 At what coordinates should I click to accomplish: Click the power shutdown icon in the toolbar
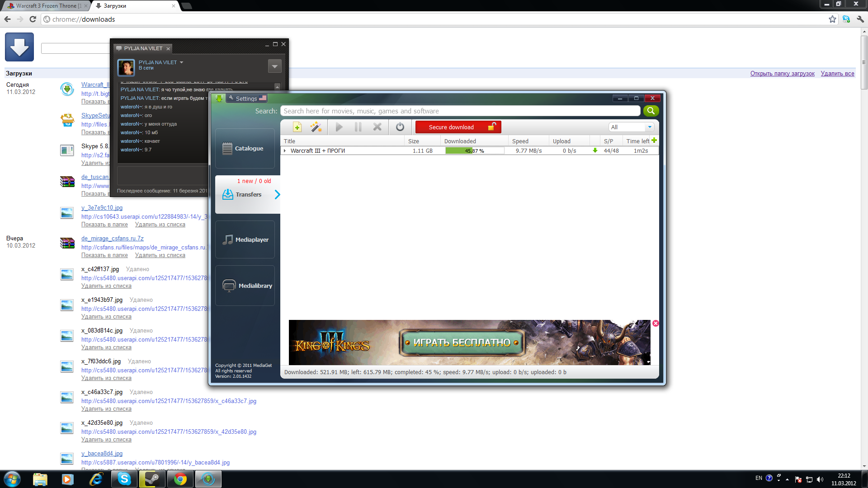click(x=400, y=127)
